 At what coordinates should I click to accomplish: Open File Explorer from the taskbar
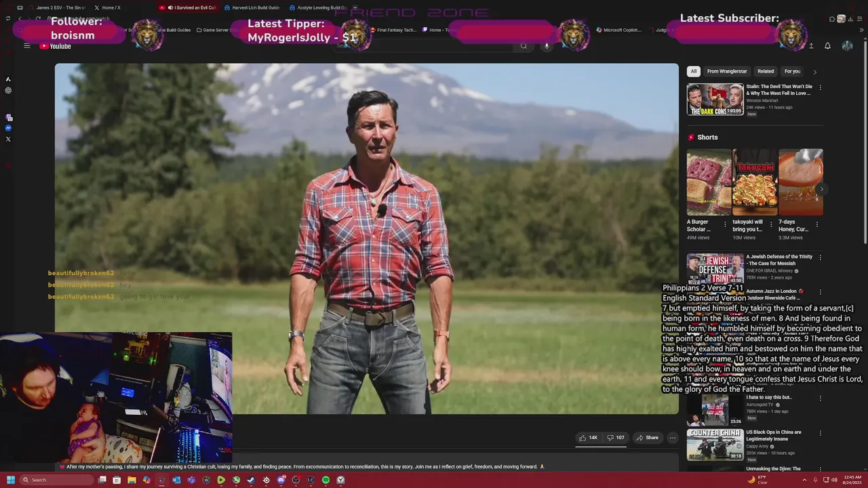[132, 480]
